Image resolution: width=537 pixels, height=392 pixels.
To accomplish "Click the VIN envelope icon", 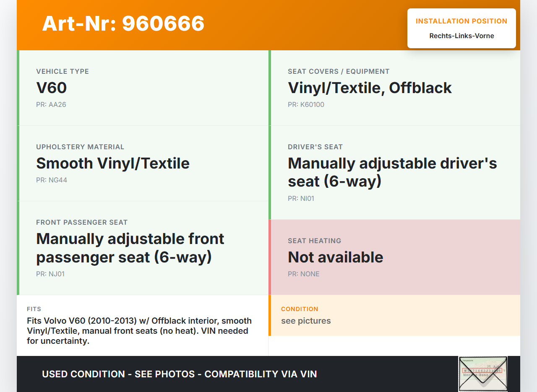I will (483, 374).
